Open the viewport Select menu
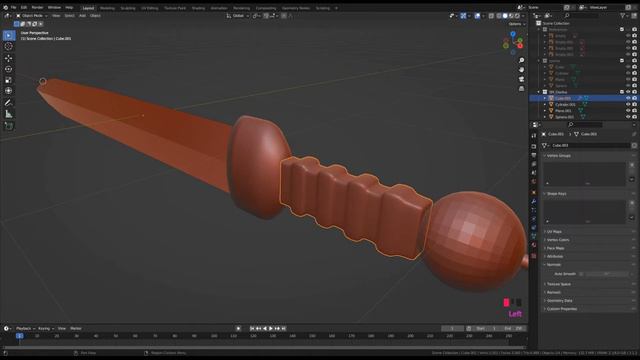Screen dimensions: 640x360 coord(69,16)
